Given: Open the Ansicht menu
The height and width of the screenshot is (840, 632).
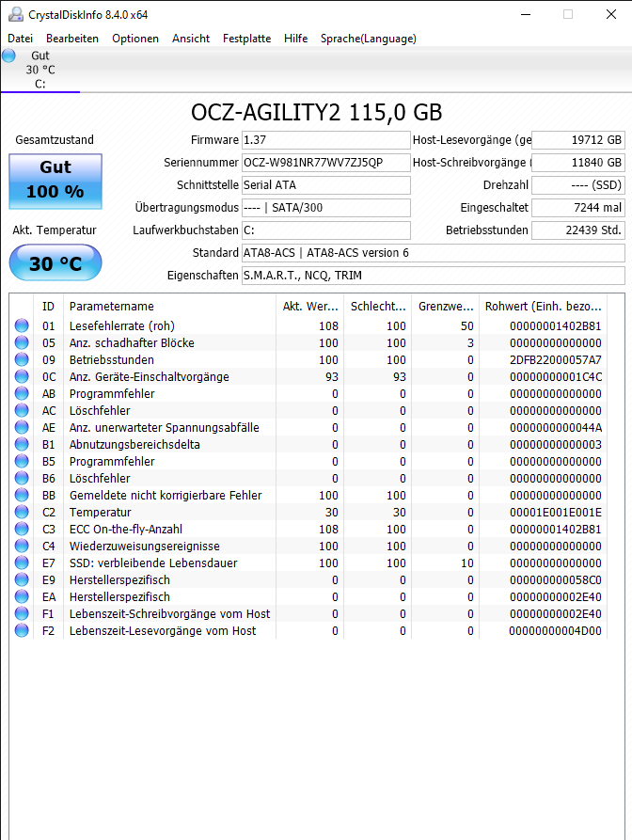Looking at the screenshot, I should 191,39.
